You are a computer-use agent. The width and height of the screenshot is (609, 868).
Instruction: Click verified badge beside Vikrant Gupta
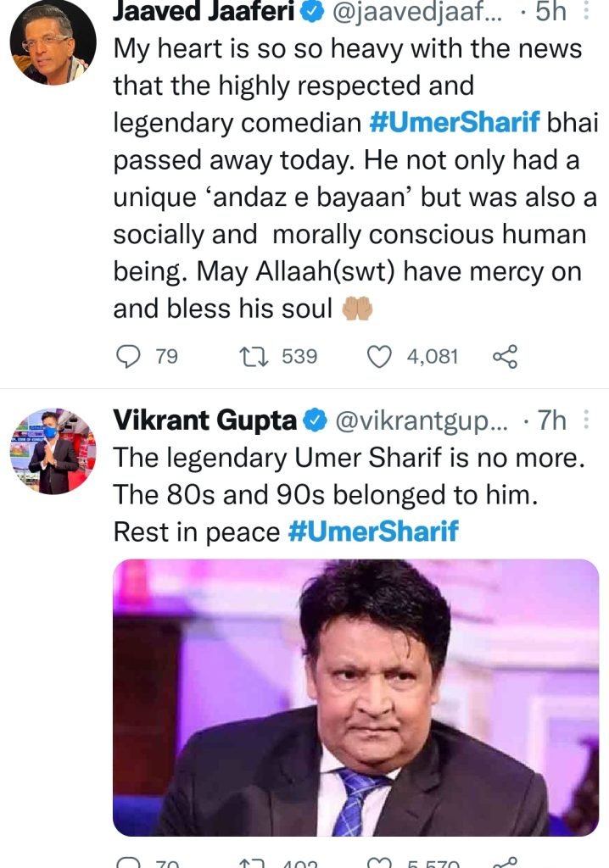coord(316,419)
